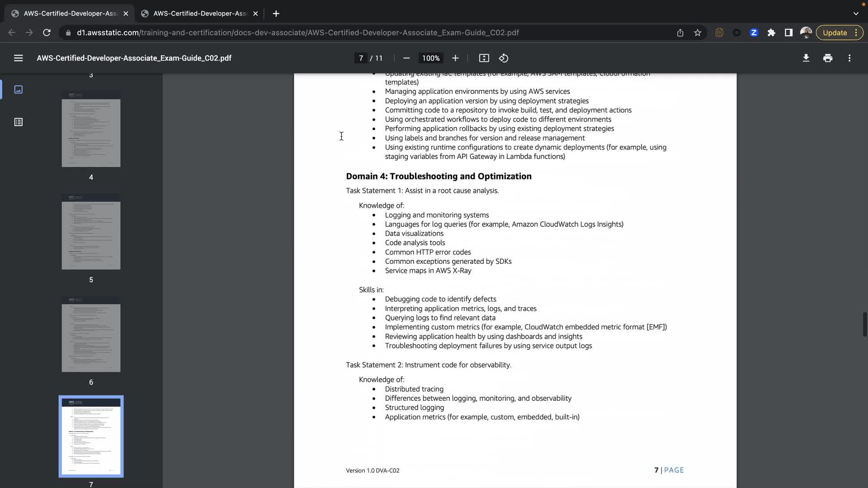
Task: Toggle the browser side panel
Action: [788, 33]
